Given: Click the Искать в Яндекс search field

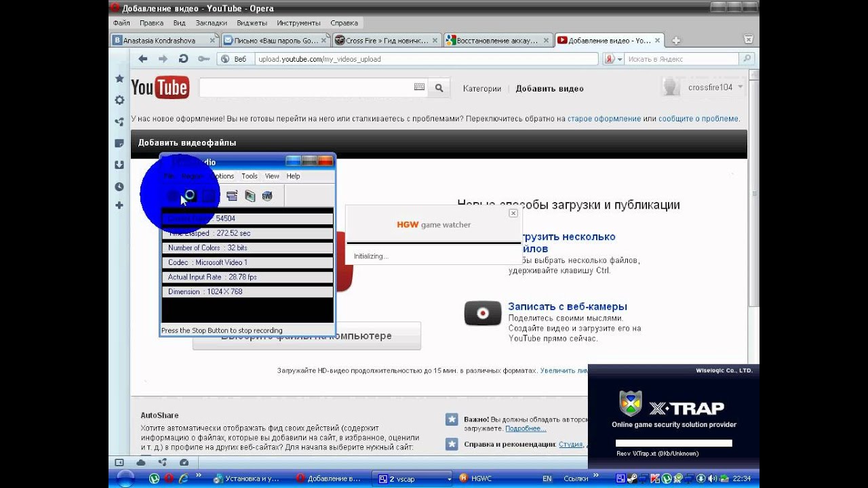Looking at the screenshot, I should pos(682,59).
